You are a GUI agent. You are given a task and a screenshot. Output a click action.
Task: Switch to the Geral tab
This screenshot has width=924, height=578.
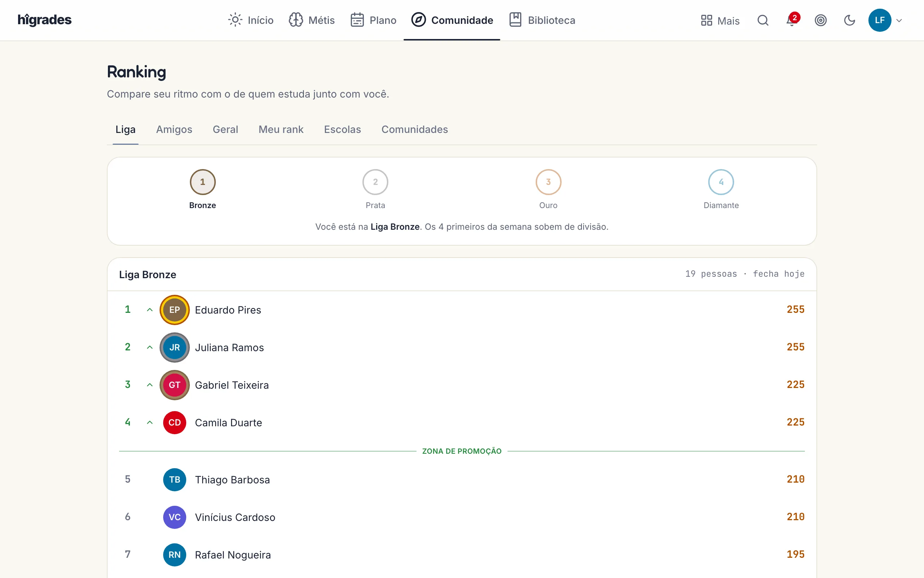[x=225, y=130]
